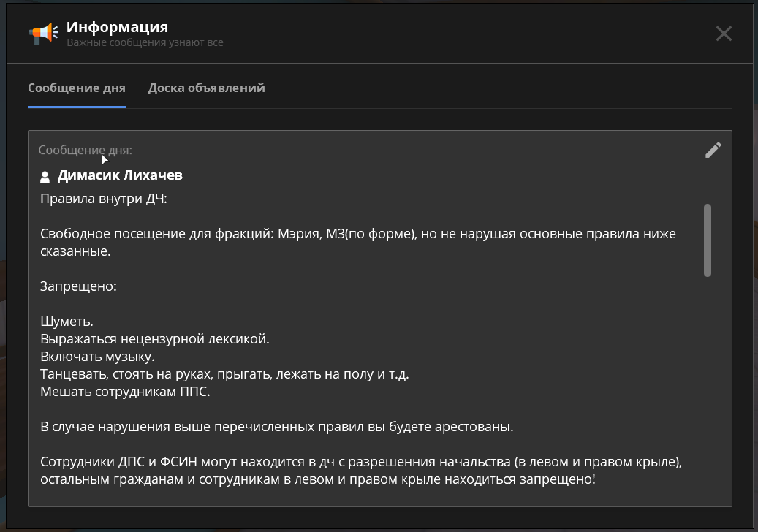Click the line Шуметь.
The height and width of the screenshot is (532, 758).
[x=67, y=322]
